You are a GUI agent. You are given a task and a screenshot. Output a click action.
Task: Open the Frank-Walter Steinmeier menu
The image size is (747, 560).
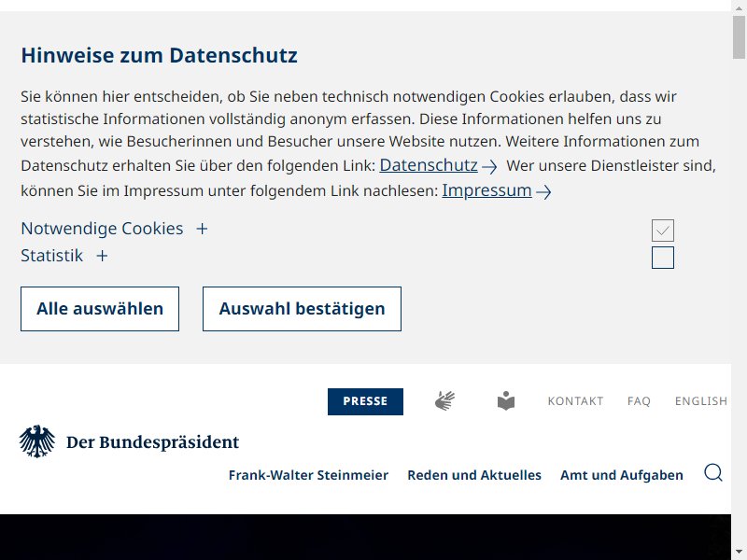(x=308, y=475)
